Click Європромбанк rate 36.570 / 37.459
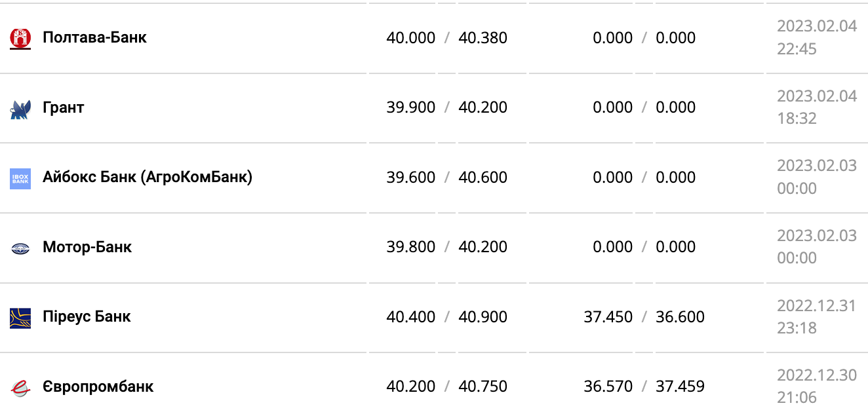 [x=644, y=387]
